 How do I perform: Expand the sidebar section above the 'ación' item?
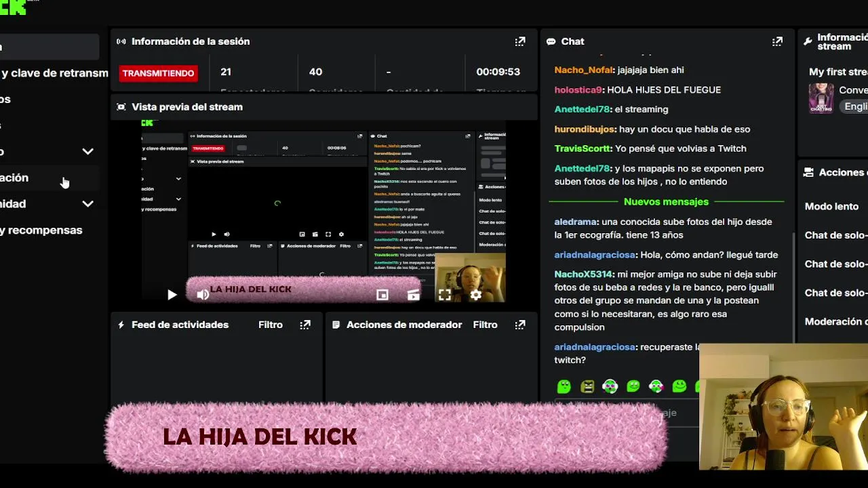(x=88, y=151)
